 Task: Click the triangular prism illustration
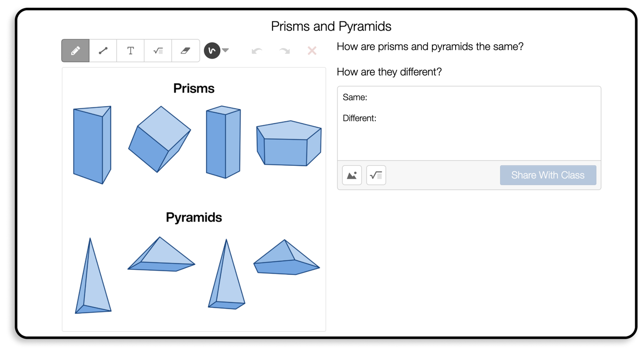point(92,144)
